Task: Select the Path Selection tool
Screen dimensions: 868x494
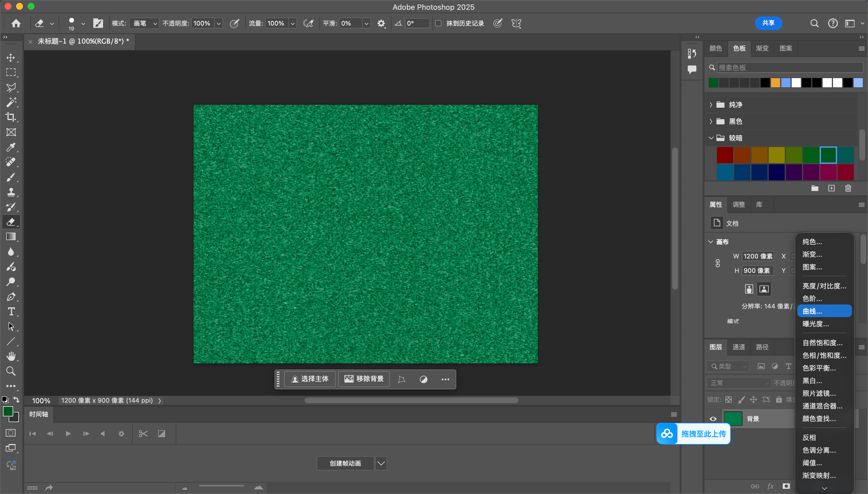Action: [11, 326]
